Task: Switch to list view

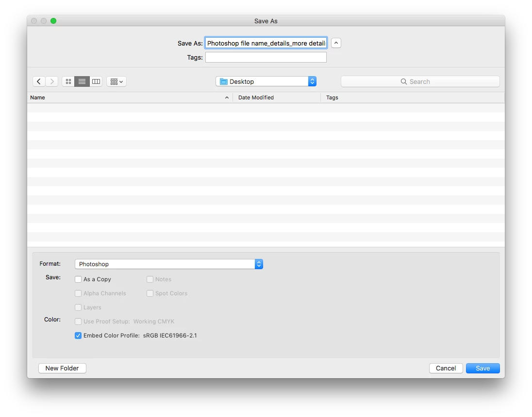Action: click(82, 81)
